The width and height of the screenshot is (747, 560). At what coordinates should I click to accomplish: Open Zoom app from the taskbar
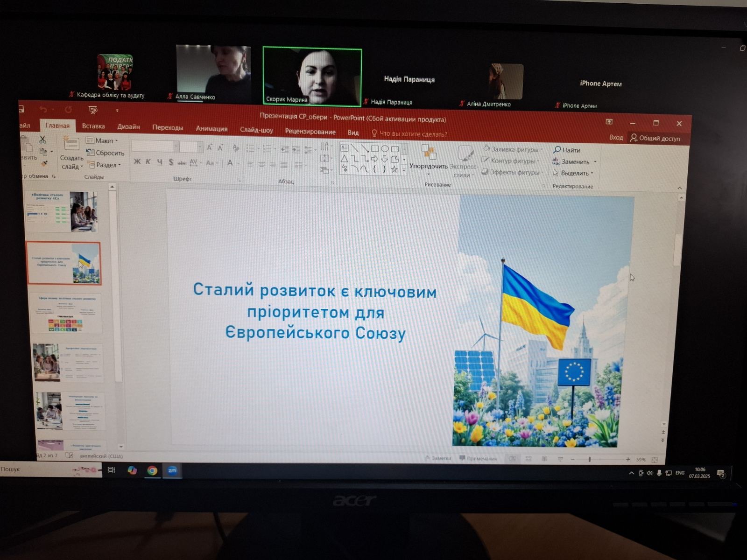(x=172, y=470)
